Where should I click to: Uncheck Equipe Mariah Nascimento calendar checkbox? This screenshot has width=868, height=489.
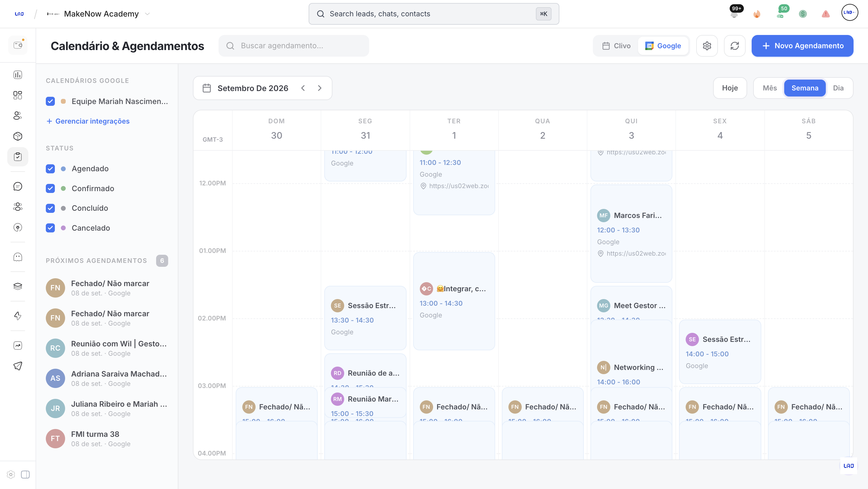point(50,101)
